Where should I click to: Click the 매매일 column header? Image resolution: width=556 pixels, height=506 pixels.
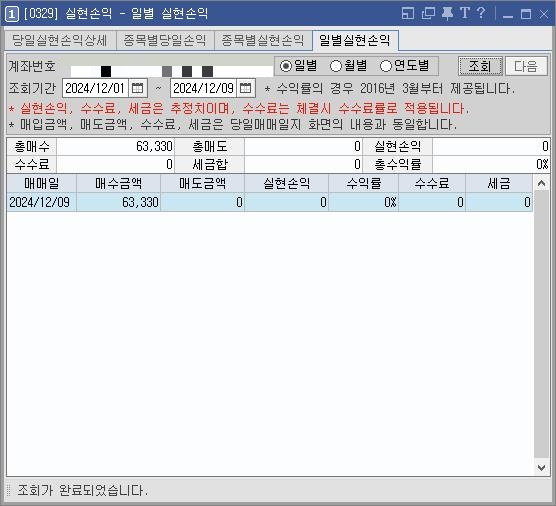(41, 184)
